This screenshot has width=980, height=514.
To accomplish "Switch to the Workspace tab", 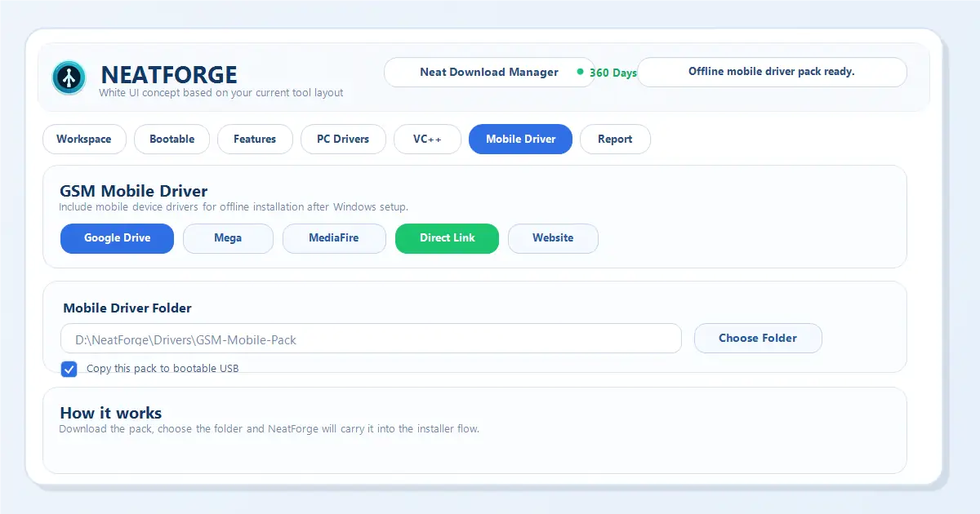I will tap(84, 139).
